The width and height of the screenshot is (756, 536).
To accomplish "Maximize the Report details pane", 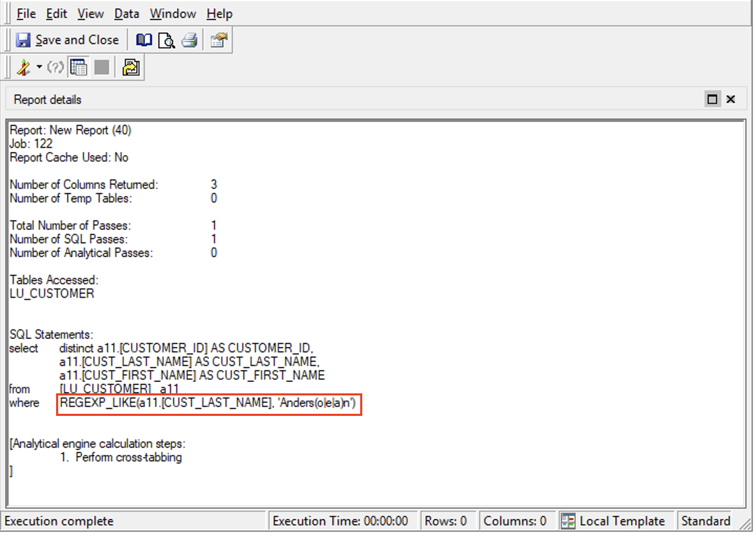I will pos(712,99).
